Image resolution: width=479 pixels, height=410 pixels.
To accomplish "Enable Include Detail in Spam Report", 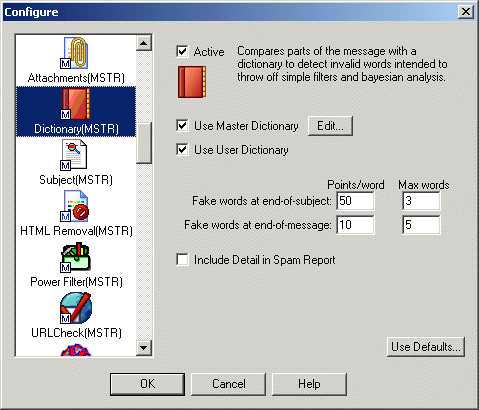I will [182, 260].
